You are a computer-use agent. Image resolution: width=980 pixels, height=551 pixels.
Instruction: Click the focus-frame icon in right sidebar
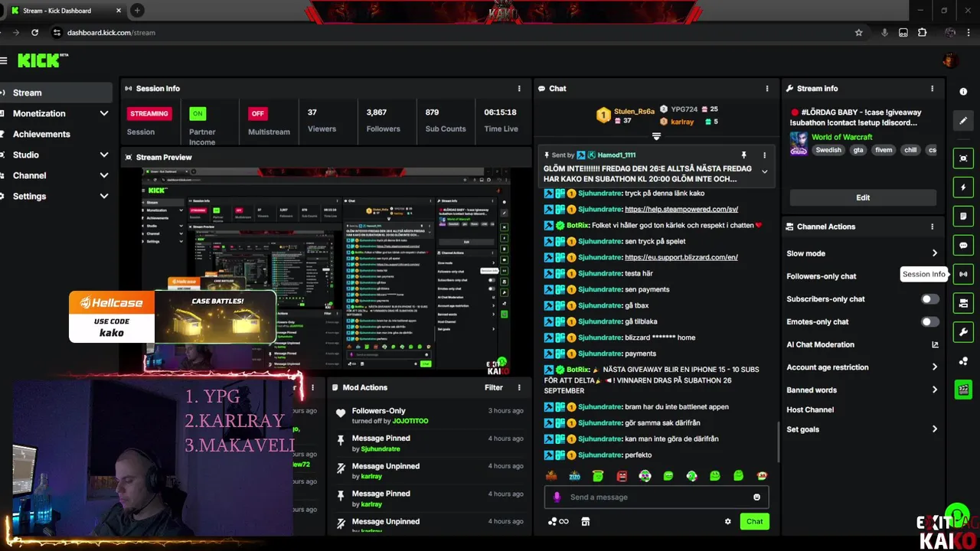[x=963, y=158]
